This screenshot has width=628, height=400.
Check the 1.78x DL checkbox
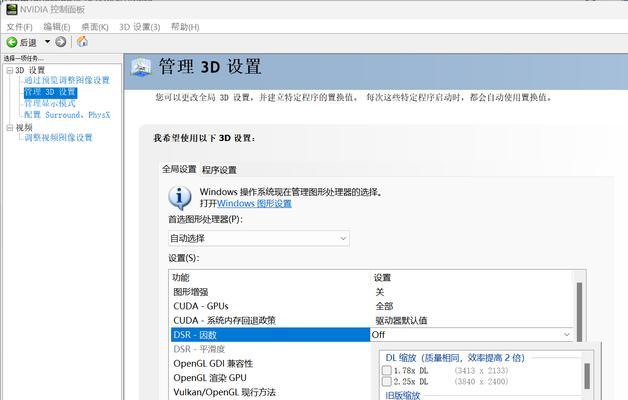coord(386,370)
